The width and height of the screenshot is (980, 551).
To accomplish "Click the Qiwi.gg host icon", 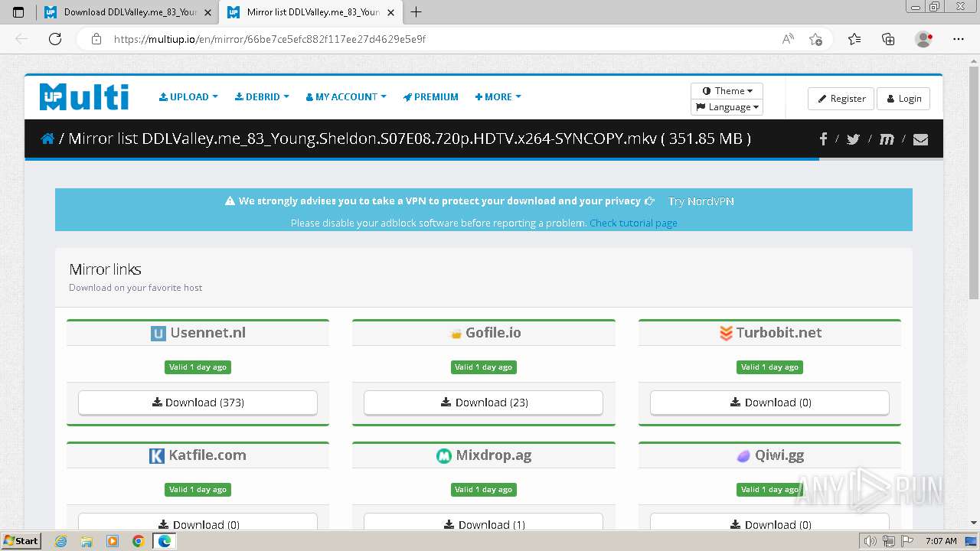I will 743,456.
